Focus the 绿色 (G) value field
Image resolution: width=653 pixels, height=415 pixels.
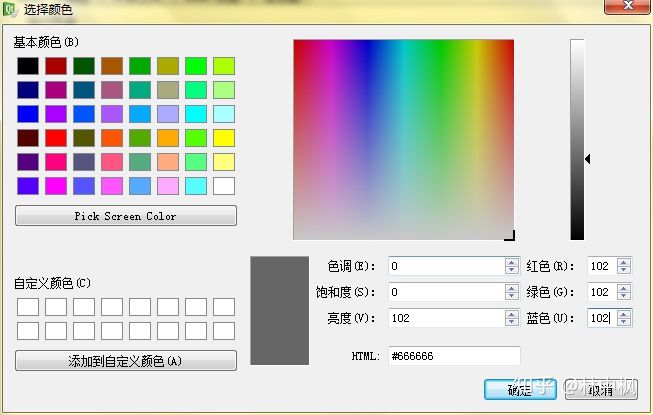[602, 292]
